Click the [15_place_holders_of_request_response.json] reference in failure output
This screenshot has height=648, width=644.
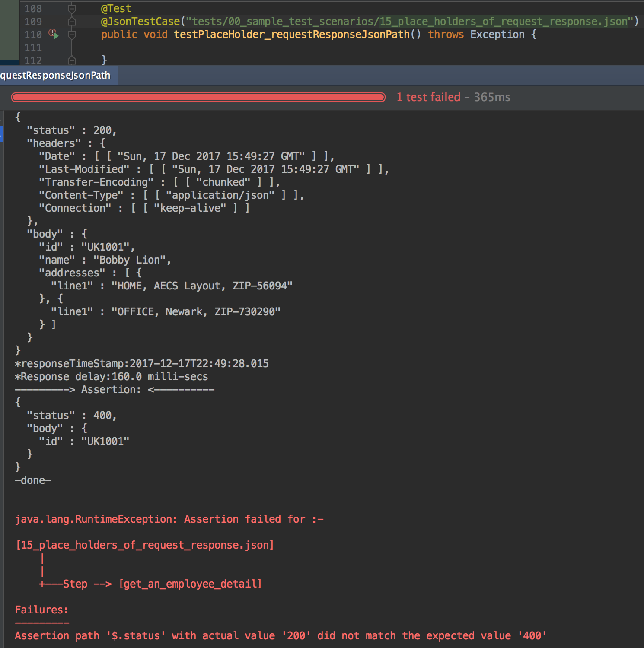[144, 545]
